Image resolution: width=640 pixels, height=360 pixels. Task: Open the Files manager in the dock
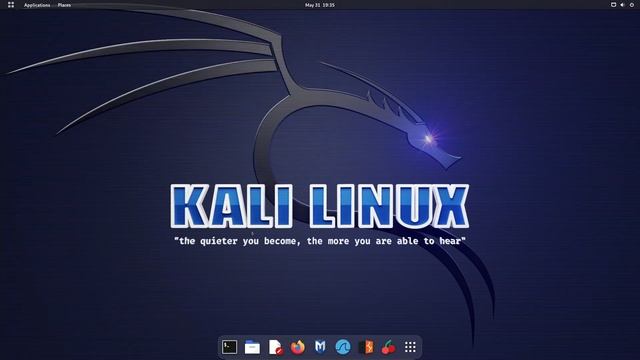pos(252,347)
